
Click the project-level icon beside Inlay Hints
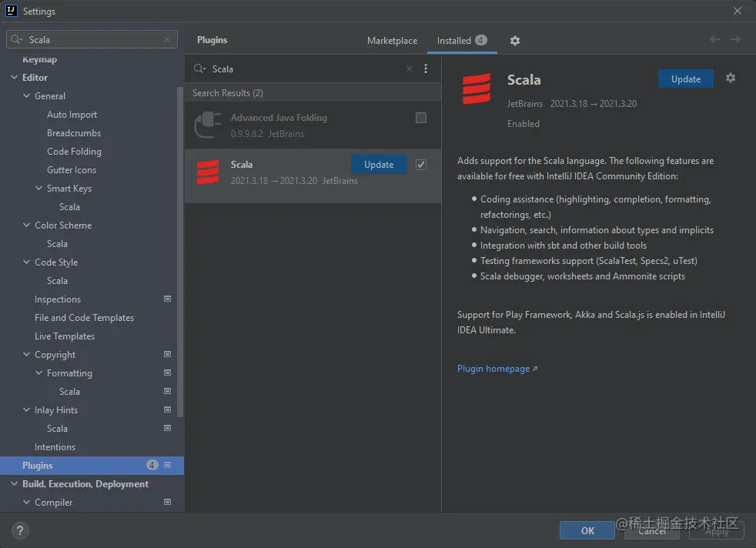tap(167, 409)
